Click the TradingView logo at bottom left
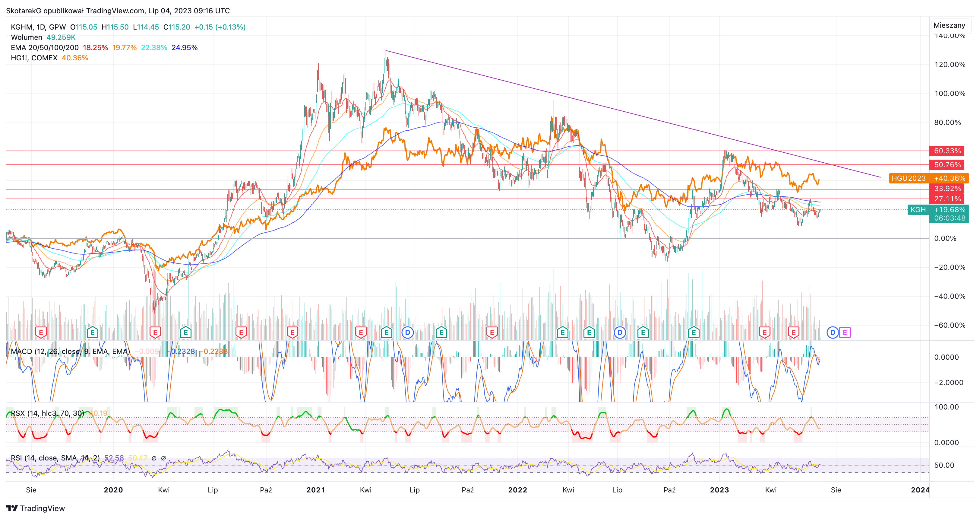 (x=35, y=508)
